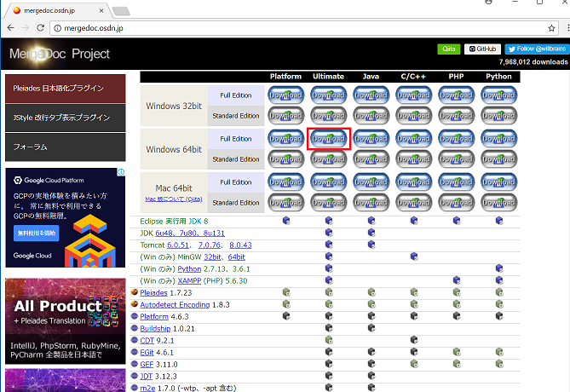Open the Qiita button

point(449,49)
